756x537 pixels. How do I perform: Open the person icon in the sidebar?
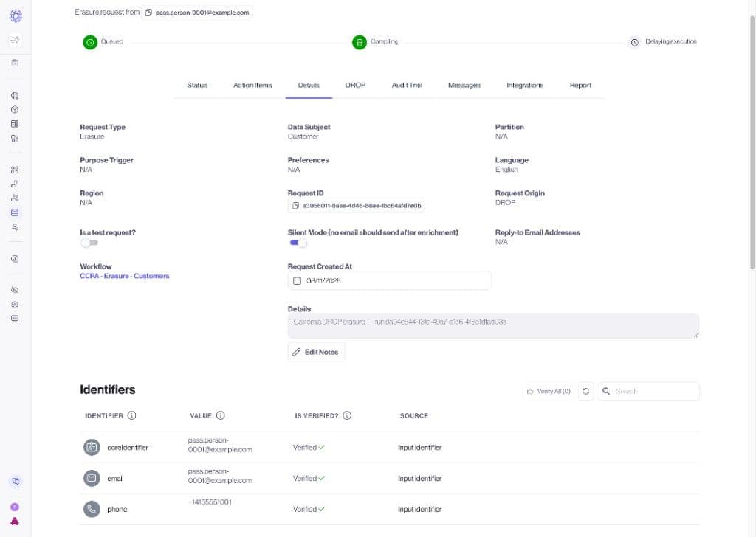coord(15,227)
